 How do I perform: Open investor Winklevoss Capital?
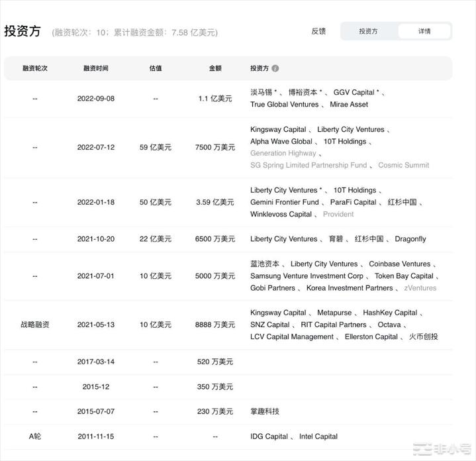(x=281, y=215)
